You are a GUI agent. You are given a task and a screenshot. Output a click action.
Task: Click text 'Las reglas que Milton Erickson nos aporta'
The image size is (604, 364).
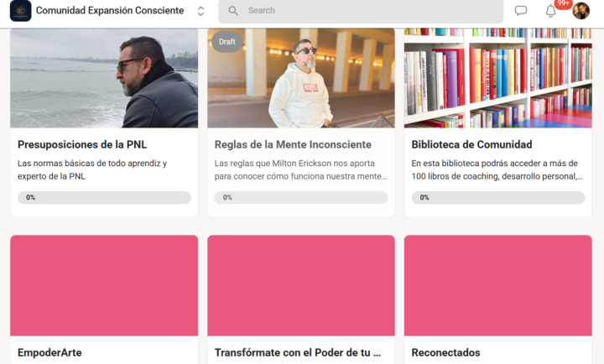click(294, 164)
